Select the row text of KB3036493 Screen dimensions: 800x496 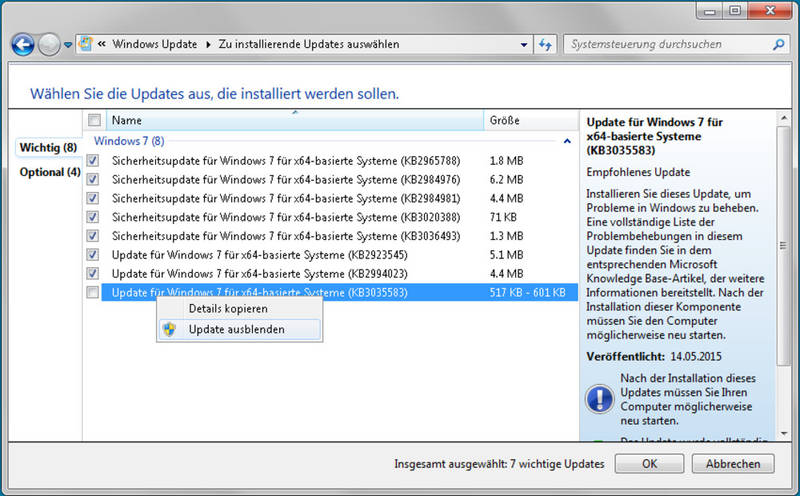[x=286, y=236]
